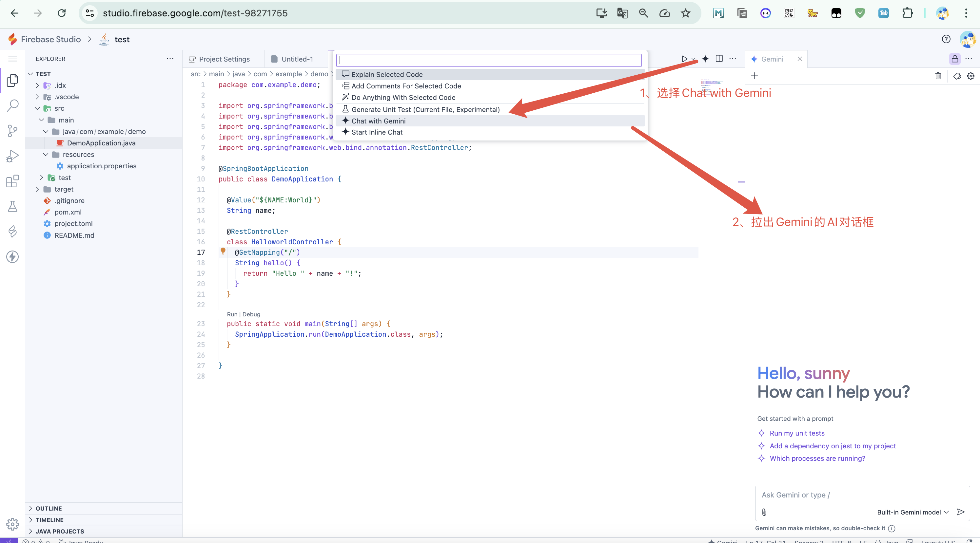
Task: Click lightbulb code action on line 17
Action: coord(223,251)
